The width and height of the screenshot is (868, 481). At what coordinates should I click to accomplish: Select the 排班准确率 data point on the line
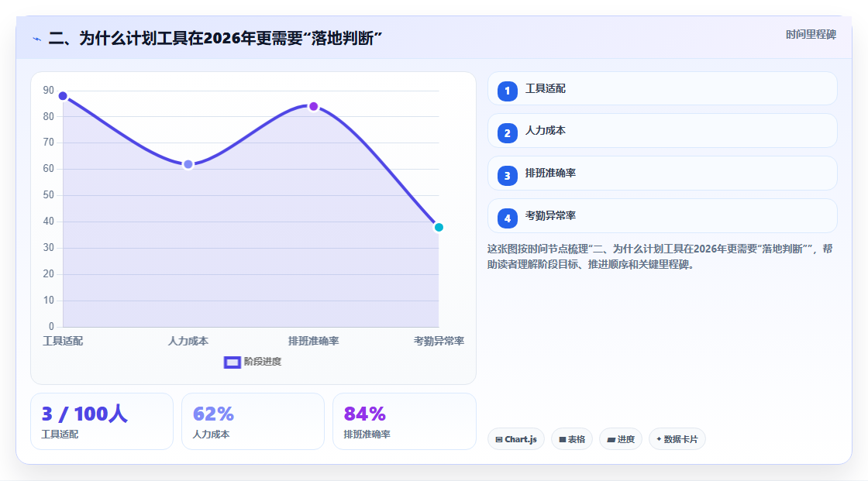coord(313,106)
